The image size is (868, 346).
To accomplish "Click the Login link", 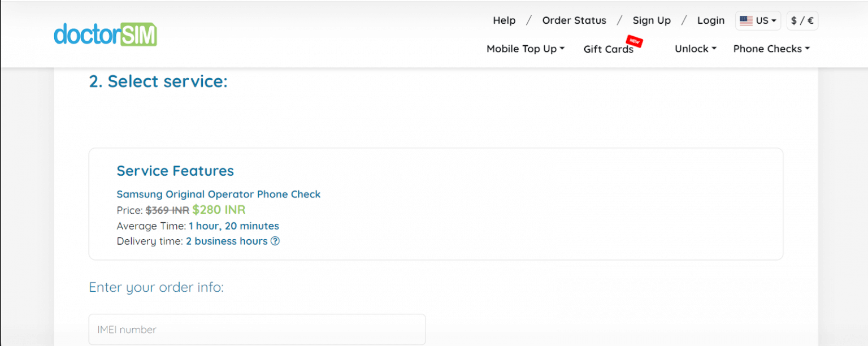I will click(x=710, y=21).
